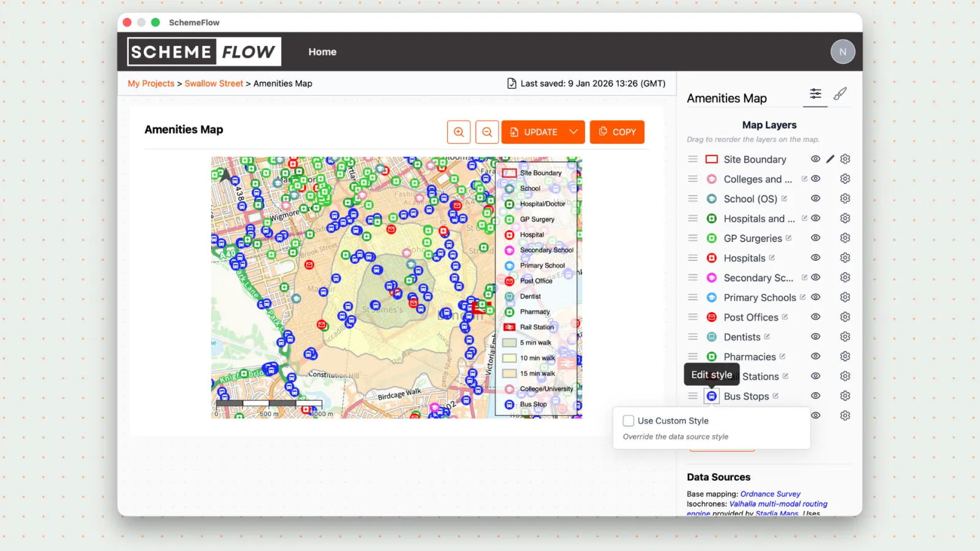Hide the Post Offices layer
This screenshot has width=980, height=551.
coord(815,317)
